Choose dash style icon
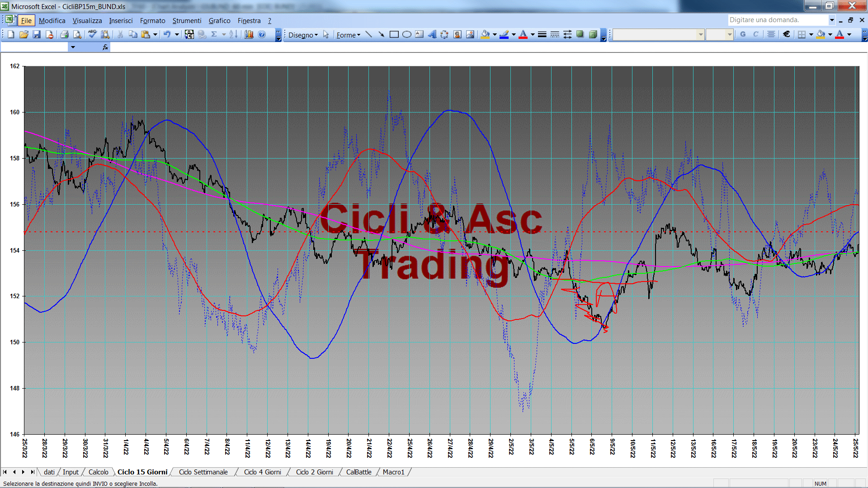Image resolution: width=868 pixels, height=488 pixels. coord(555,34)
